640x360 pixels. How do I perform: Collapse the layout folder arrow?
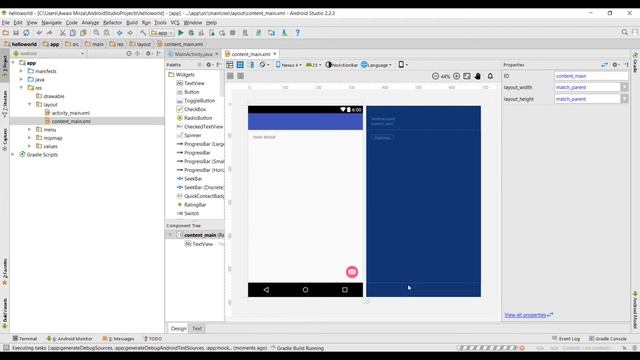tap(29, 104)
